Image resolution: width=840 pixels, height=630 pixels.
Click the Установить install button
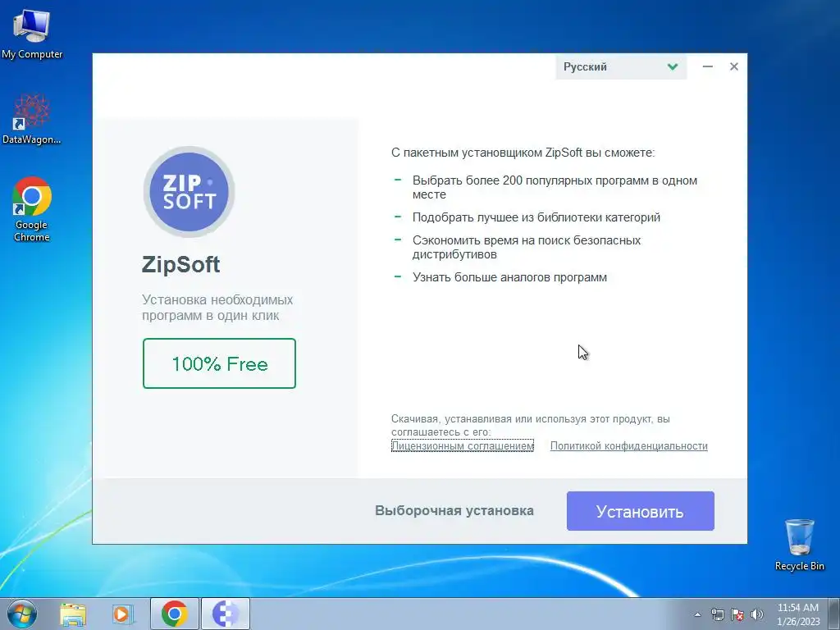(640, 511)
